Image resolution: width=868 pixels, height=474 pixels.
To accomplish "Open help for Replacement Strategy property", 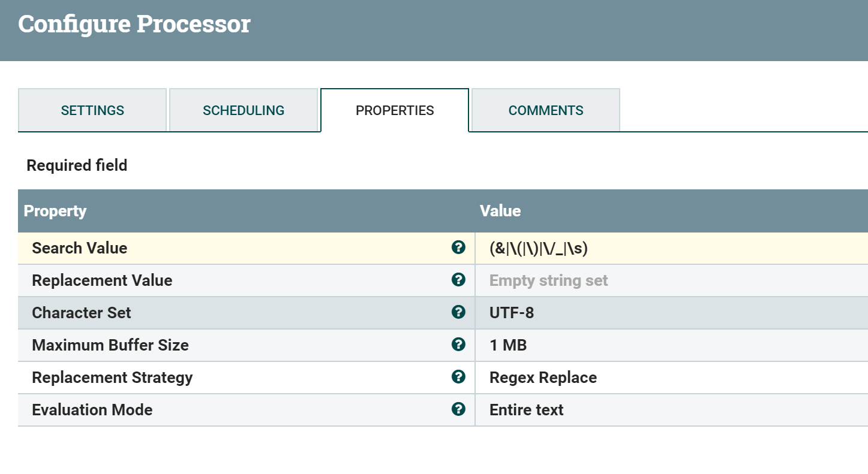I will [459, 377].
